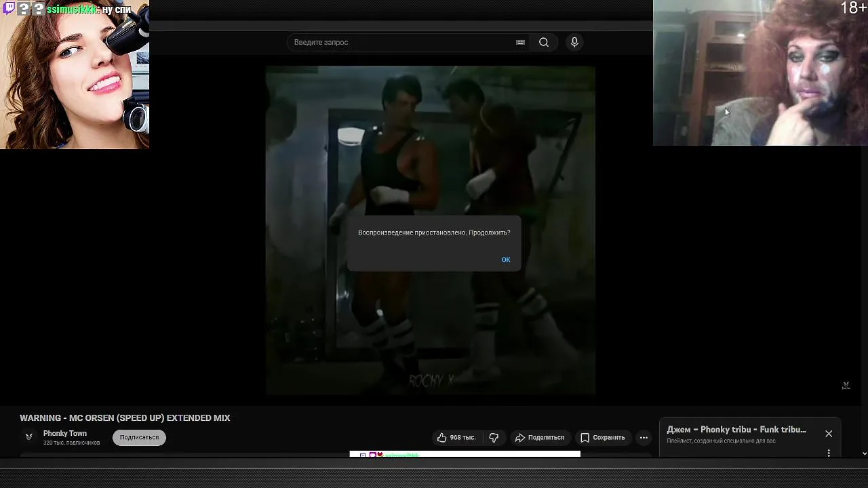Dislike the video with thumbs down

[x=494, y=438]
